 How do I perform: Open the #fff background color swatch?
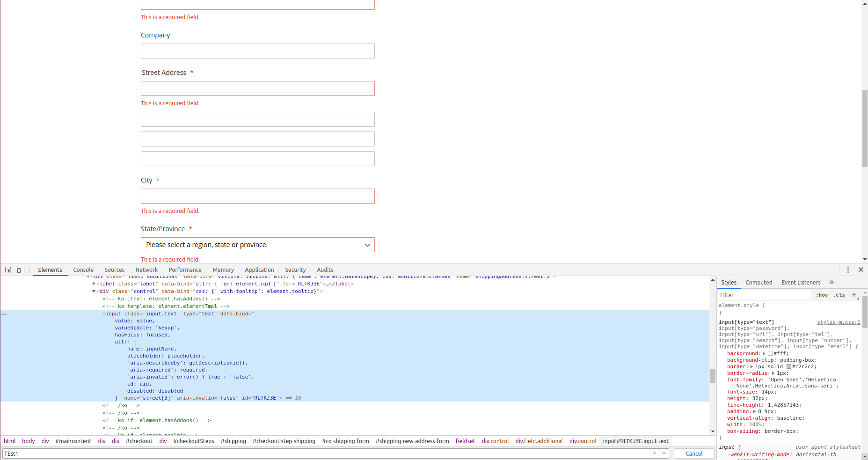tap(770, 353)
